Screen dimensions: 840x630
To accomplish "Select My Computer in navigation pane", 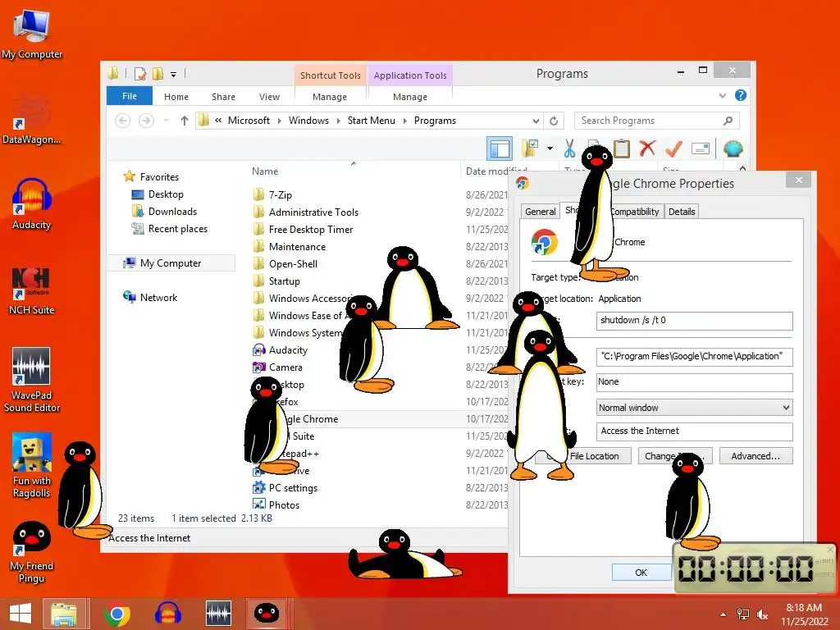I will (171, 263).
